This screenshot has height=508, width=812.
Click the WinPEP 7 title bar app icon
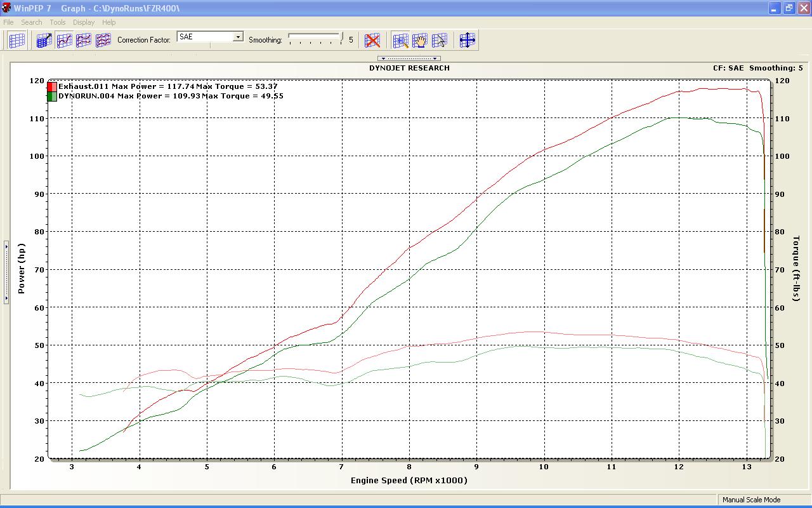(6, 8)
